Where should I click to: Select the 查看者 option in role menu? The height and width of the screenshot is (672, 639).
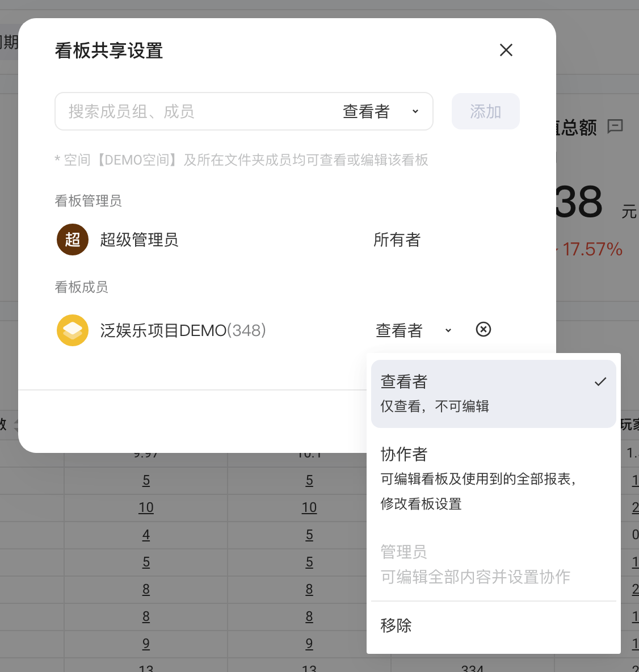pos(493,393)
